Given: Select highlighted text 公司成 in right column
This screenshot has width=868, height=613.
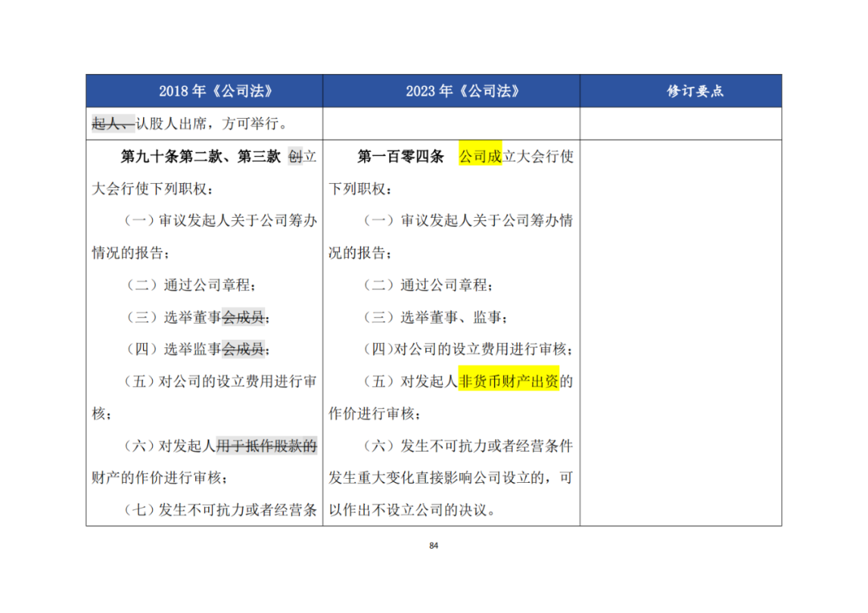Looking at the screenshot, I should tap(480, 157).
